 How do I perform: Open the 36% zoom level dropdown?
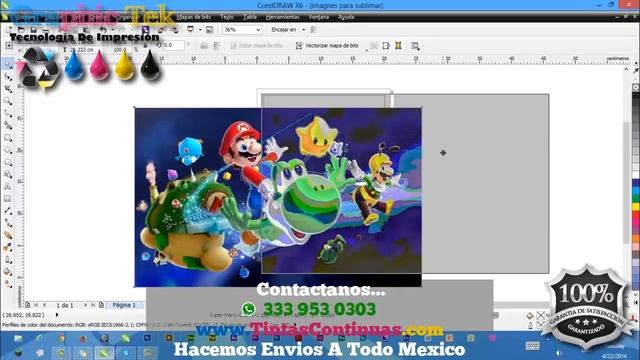[258, 30]
